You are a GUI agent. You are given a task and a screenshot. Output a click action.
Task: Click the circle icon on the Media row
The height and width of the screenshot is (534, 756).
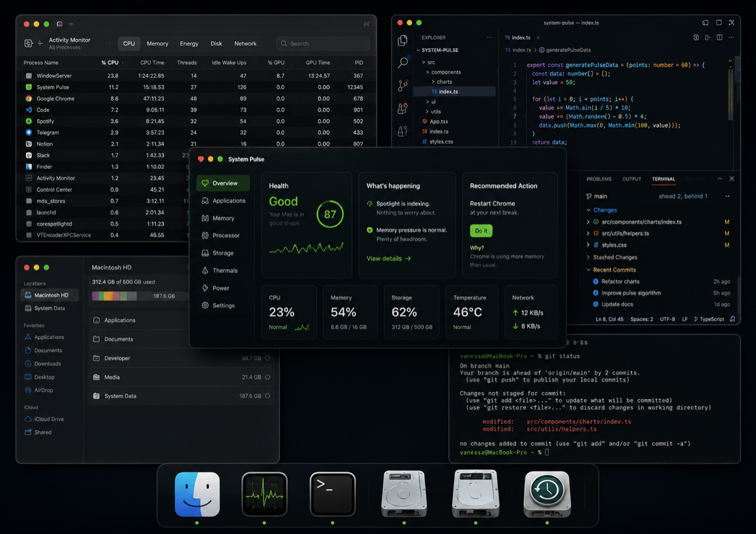click(268, 377)
